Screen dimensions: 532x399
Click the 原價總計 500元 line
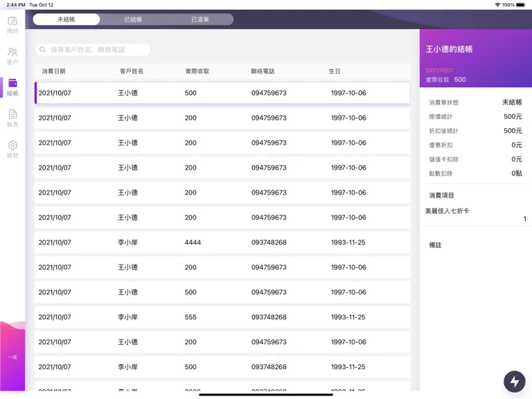tap(475, 116)
